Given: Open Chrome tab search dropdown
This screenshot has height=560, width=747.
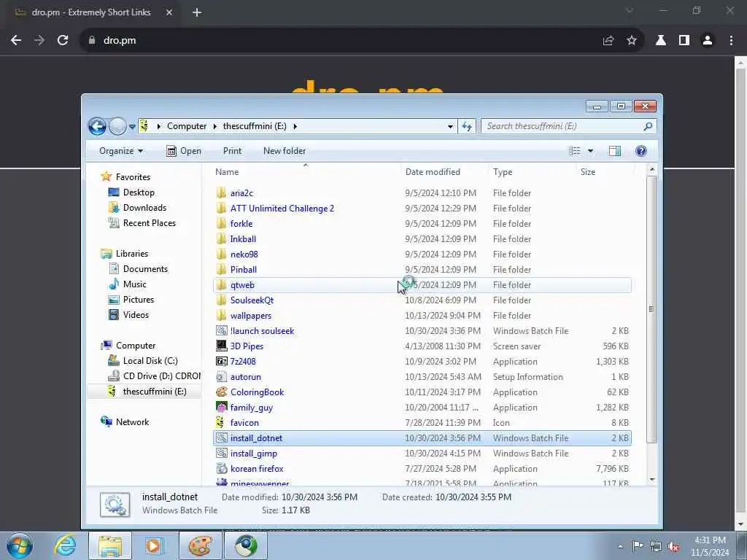Looking at the screenshot, I should click(x=630, y=10).
